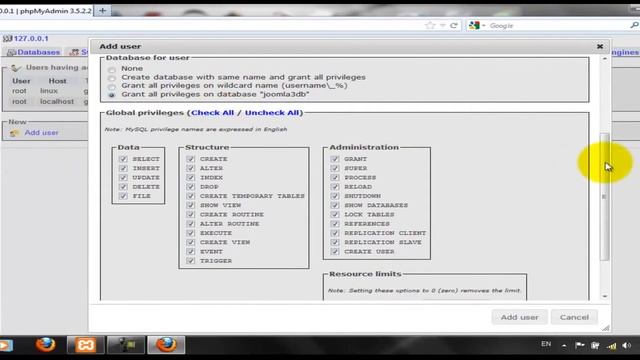640x360 pixels.
Task: Select Create database with same name option
Action: [111, 78]
